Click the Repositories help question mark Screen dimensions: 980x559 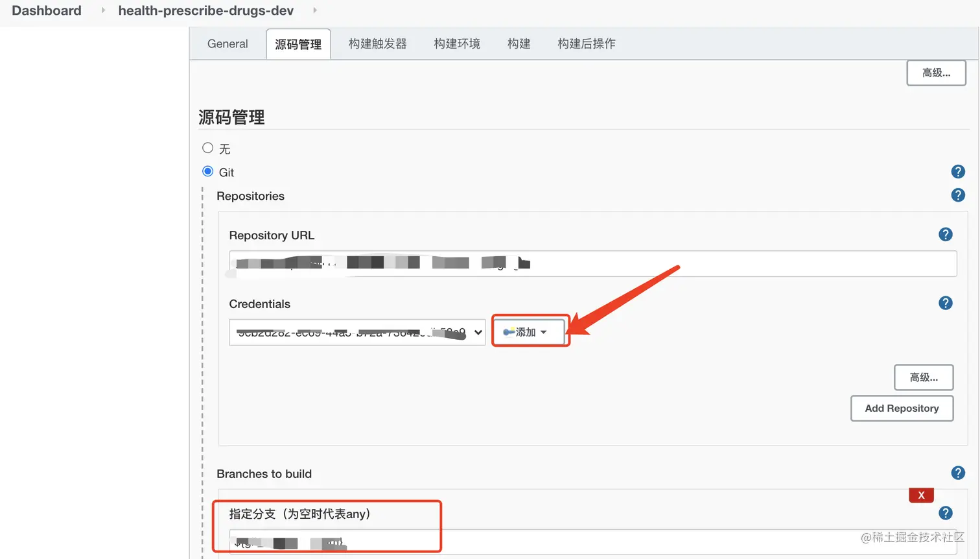[x=958, y=195]
